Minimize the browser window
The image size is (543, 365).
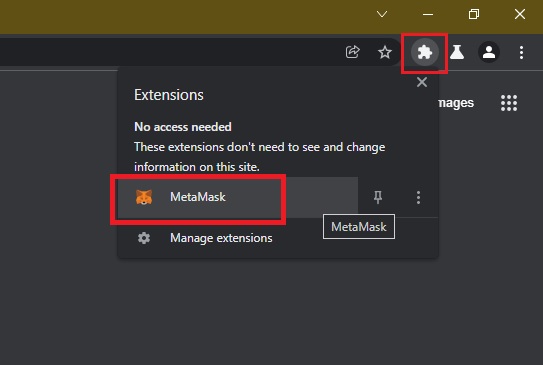[428, 14]
